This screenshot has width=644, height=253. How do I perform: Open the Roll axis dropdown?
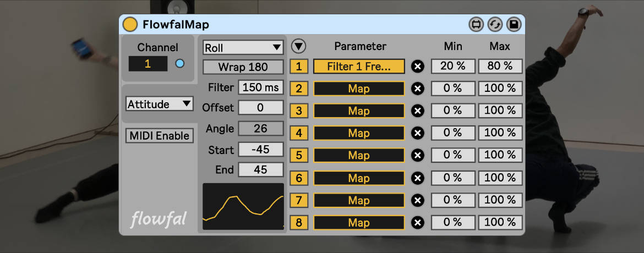(243, 48)
